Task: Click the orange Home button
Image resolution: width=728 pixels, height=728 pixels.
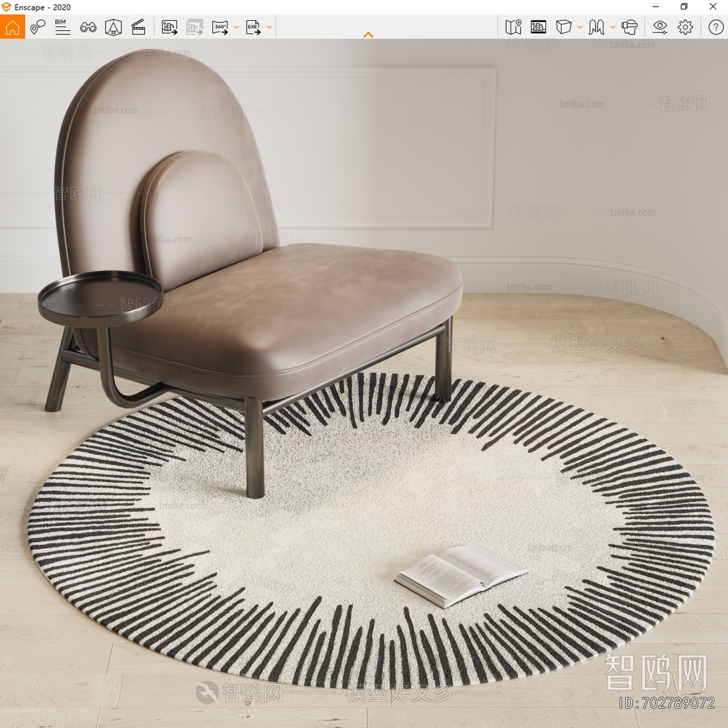Action: pos(12,27)
